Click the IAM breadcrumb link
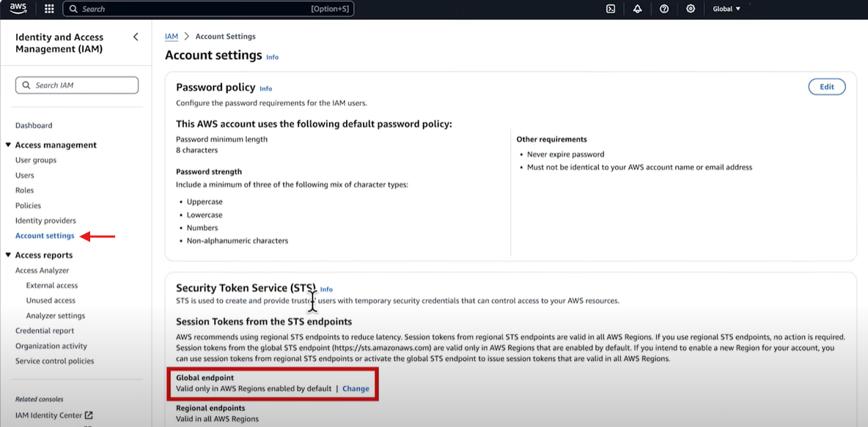The image size is (868, 427). [x=172, y=37]
